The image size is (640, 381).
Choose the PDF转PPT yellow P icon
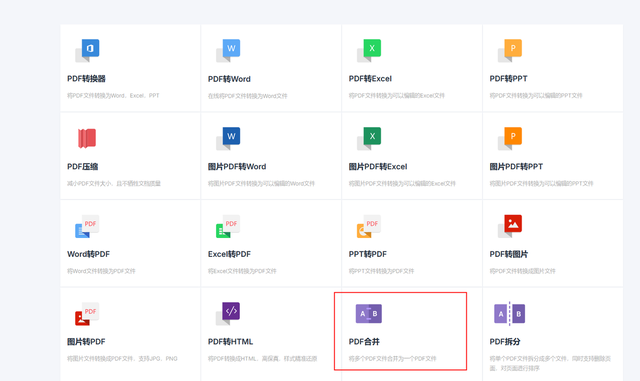(510, 51)
